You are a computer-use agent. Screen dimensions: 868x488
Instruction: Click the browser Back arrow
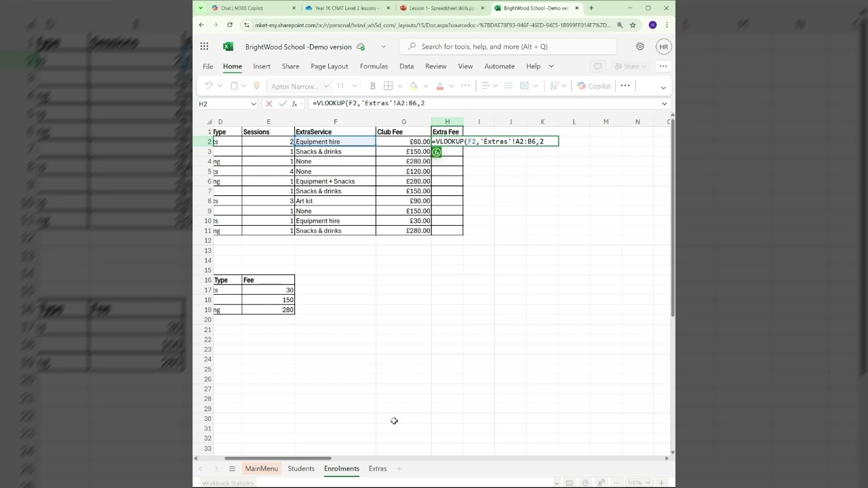(x=201, y=25)
